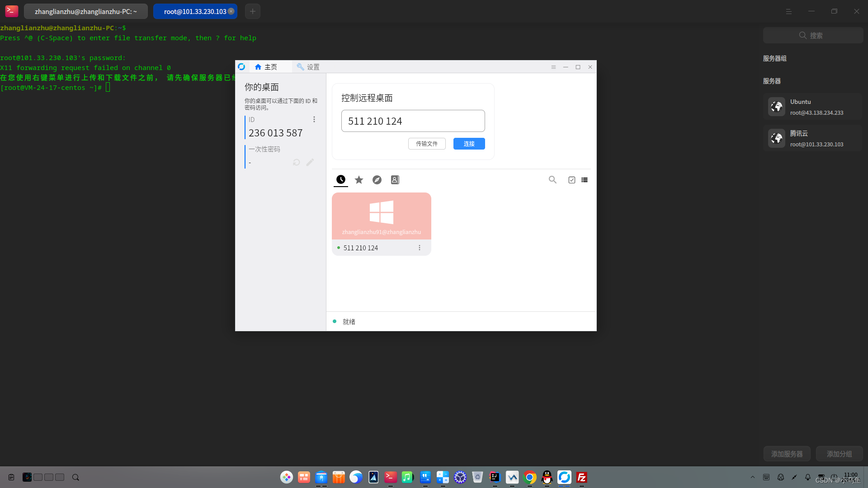This screenshot has width=868, height=488.
Task: Open the notification bell tray icon
Action: [808, 477]
